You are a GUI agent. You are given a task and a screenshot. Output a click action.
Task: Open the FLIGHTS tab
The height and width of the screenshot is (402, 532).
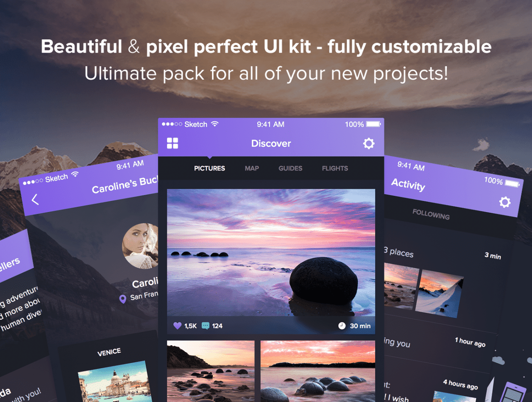coord(335,168)
